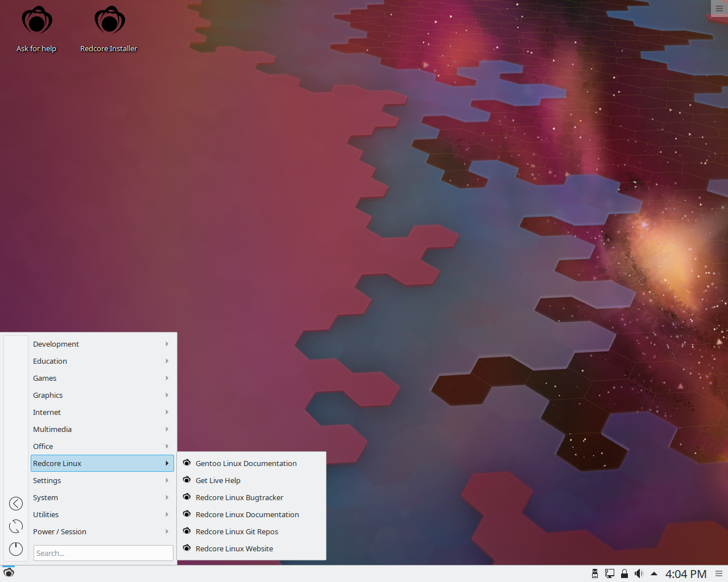The image size is (728, 582).
Task: Open the Ask for help desktop icon
Action: click(x=37, y=30)
